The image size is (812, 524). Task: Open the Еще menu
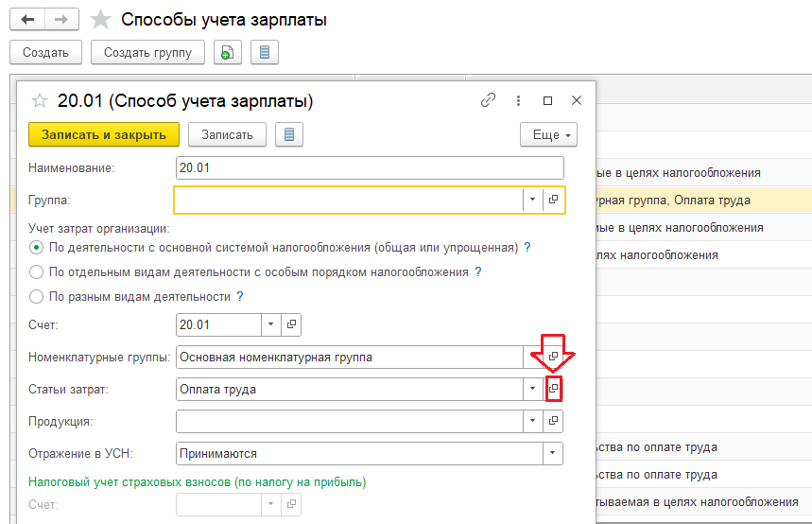(x=548, y=134)
